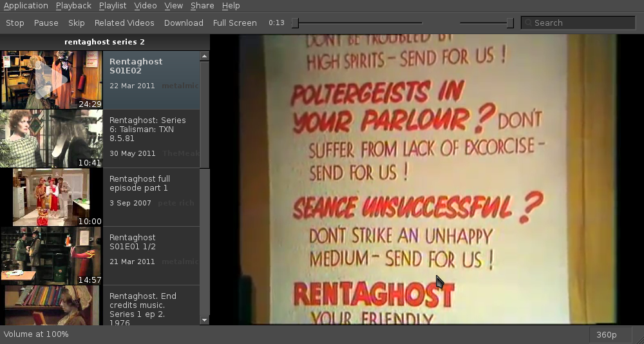Screen dimensions: 644x344
Task: Select Rentaghost Series 6 Talisman thumbnail
Action: (52, 139)
